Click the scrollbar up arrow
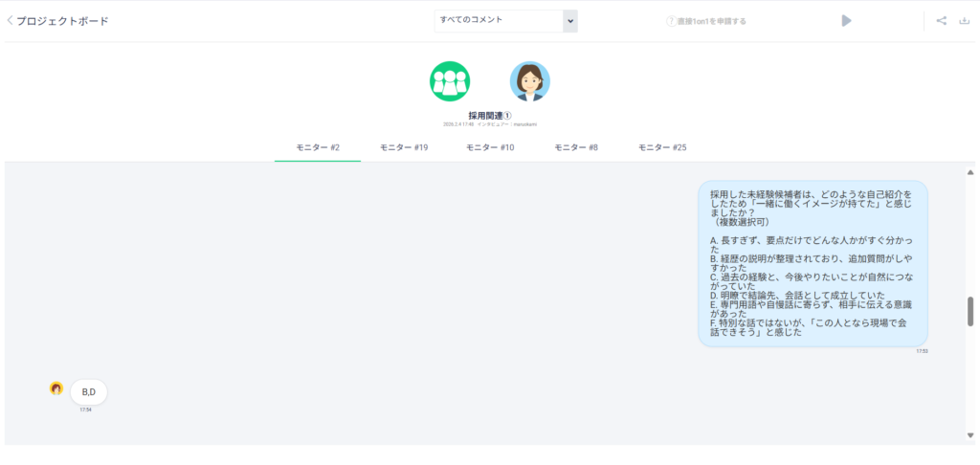Image resolution: width=980 pixels, height=465 pixels. pos(970,172)
